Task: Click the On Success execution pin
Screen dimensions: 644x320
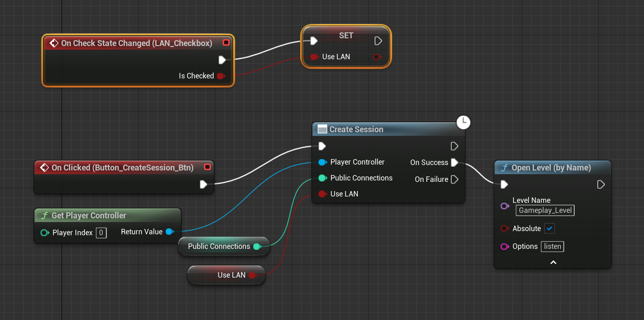Action: click(454, 162)
